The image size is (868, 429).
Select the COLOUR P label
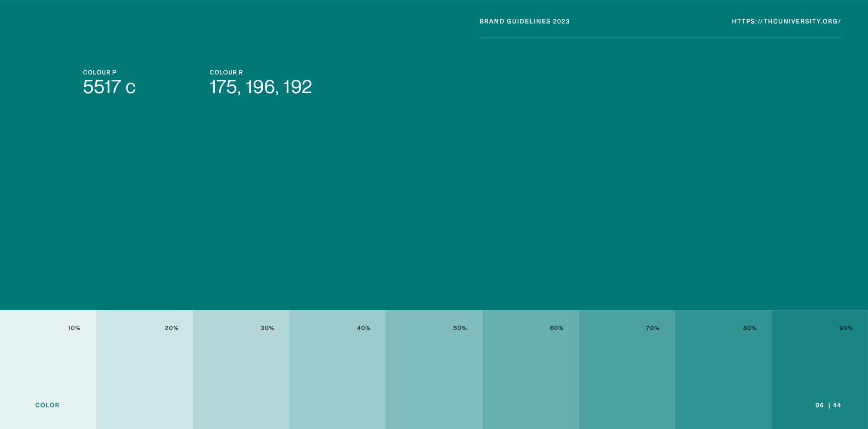pyautogui.click(x=99, y=72)
